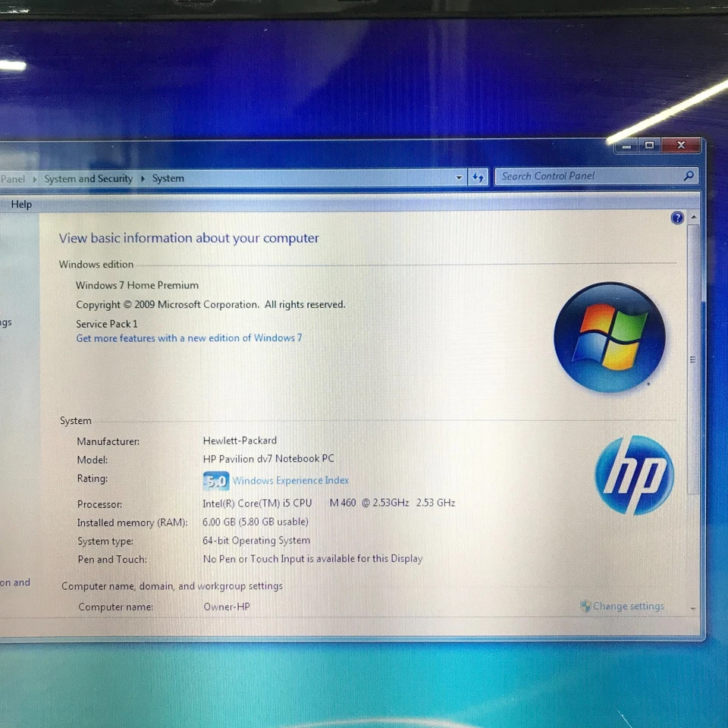Viewport: 728px width, 728px height.
Task: Open the Help menu
Action: [21, 204]
